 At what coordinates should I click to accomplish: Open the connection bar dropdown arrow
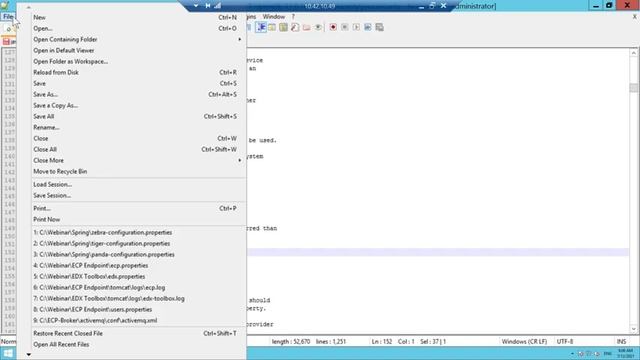point(196,6)
